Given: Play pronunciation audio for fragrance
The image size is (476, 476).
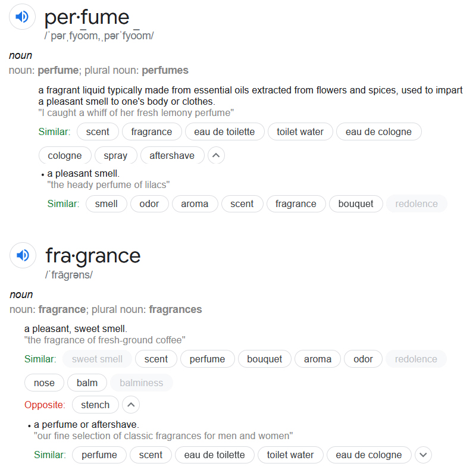Looking at the screenshot, I should pos(23,256).
